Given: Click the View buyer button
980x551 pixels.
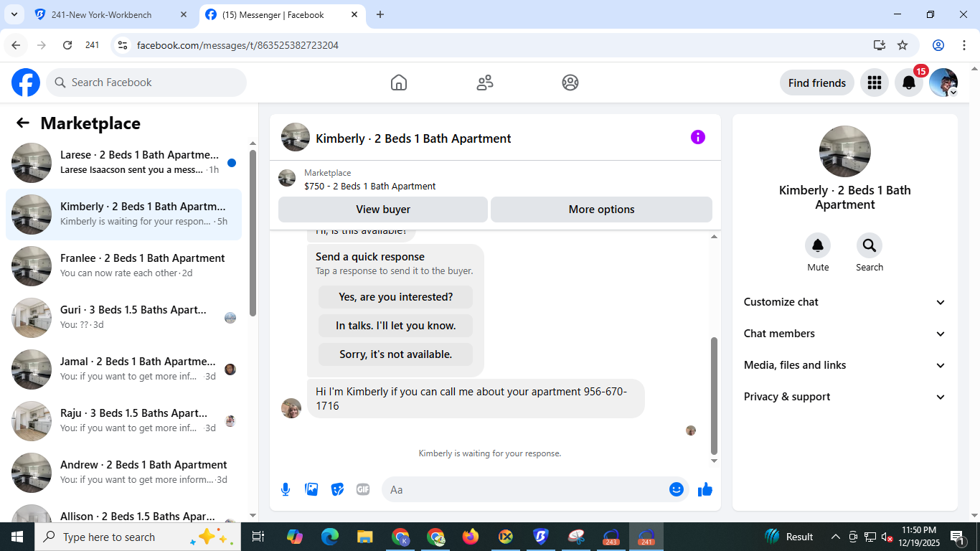Looking at the screenshot, I should [383, 209].
